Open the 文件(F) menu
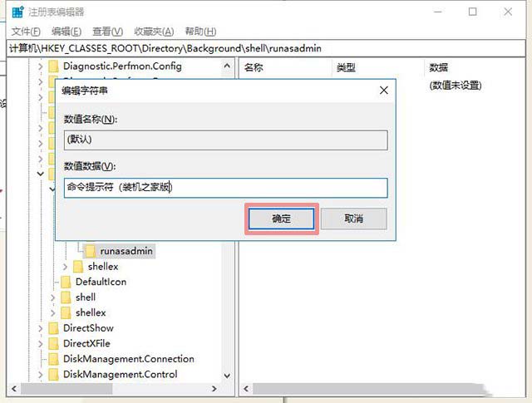This screenshot has width=532, height=403. 26,32
